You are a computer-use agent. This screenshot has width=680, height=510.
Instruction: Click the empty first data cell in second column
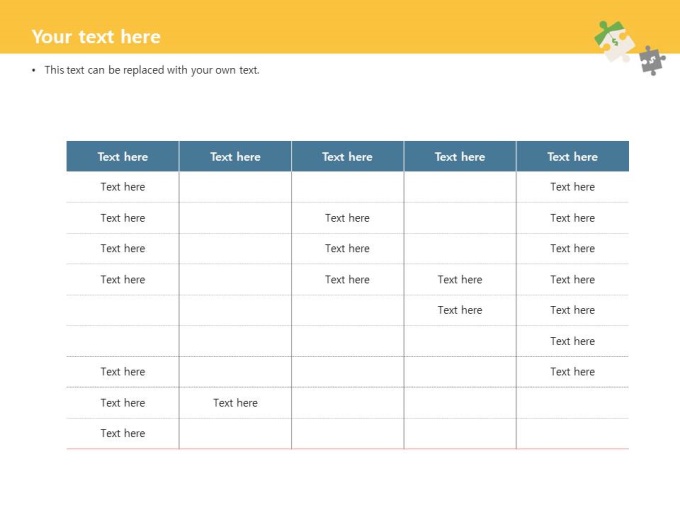[x=235, y=187]
